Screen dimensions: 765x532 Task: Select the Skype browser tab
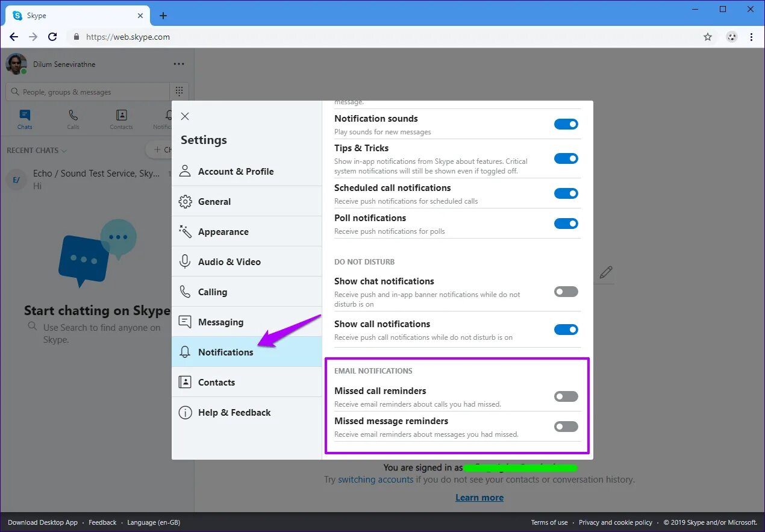pyautogui.click(x=78, y=16)
